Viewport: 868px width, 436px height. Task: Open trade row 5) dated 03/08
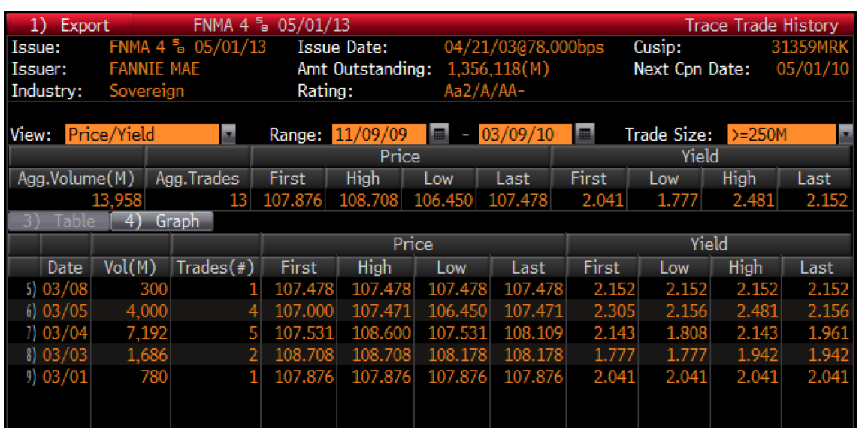coord(430,289)
